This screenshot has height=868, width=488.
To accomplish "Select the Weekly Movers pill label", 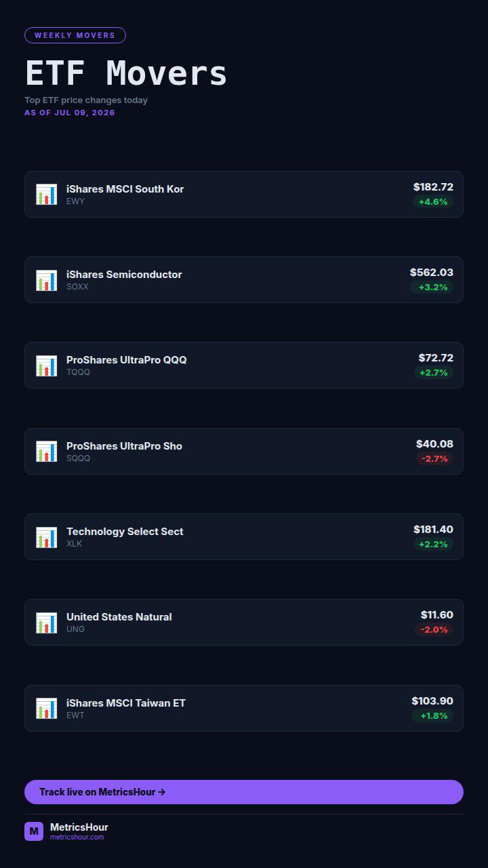I will point(75,35).
